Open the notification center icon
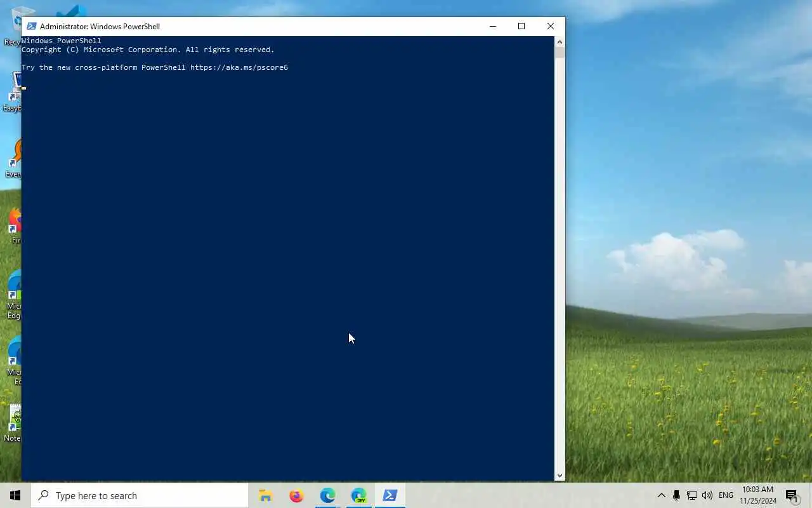The width and height of the screenshot is (812, 508). click(792, 495)
